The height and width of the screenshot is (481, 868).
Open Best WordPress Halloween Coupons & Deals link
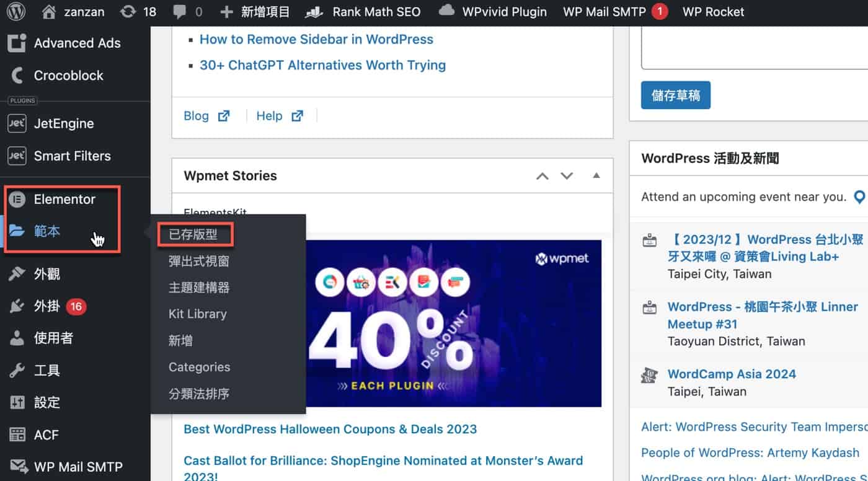coord(330,429)
